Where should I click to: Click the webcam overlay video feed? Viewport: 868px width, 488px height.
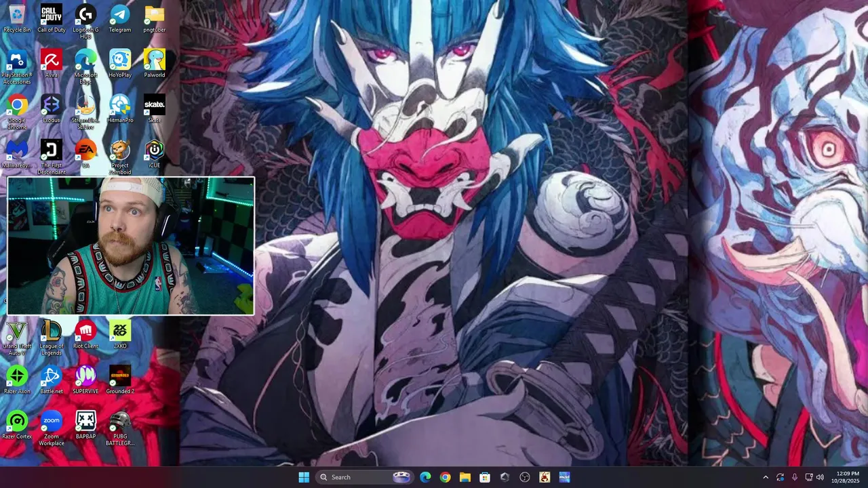click(131, 246)
